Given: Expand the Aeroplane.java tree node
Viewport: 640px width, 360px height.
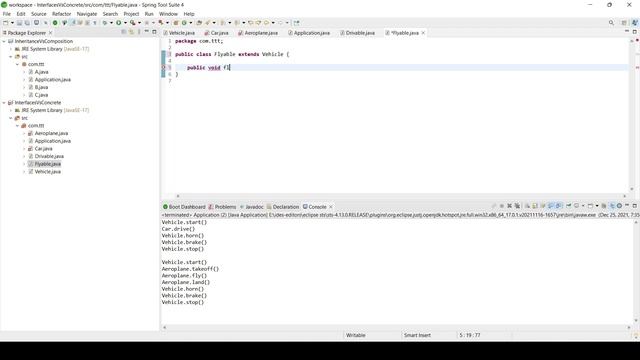Looking at the screenshot, I should pyautogui.click(x=24, y=133).
